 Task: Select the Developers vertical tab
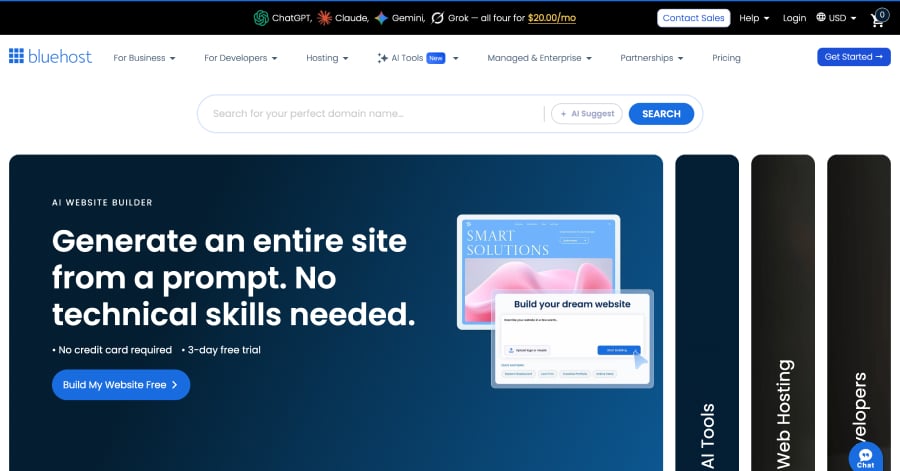(859, 313)
